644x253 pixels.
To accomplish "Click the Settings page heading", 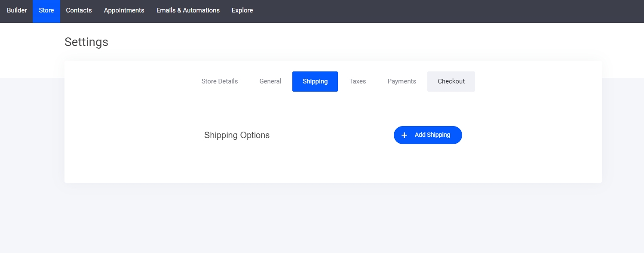I will tap(86, 42).
